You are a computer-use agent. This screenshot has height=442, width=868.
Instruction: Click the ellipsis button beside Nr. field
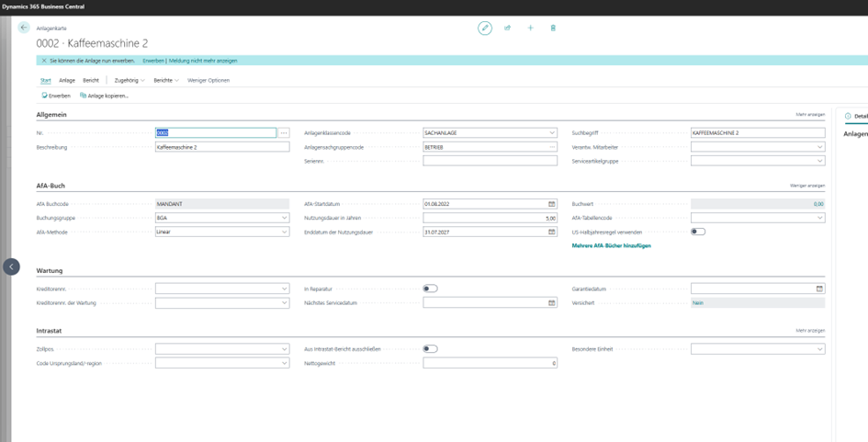(x=284, y=133)
